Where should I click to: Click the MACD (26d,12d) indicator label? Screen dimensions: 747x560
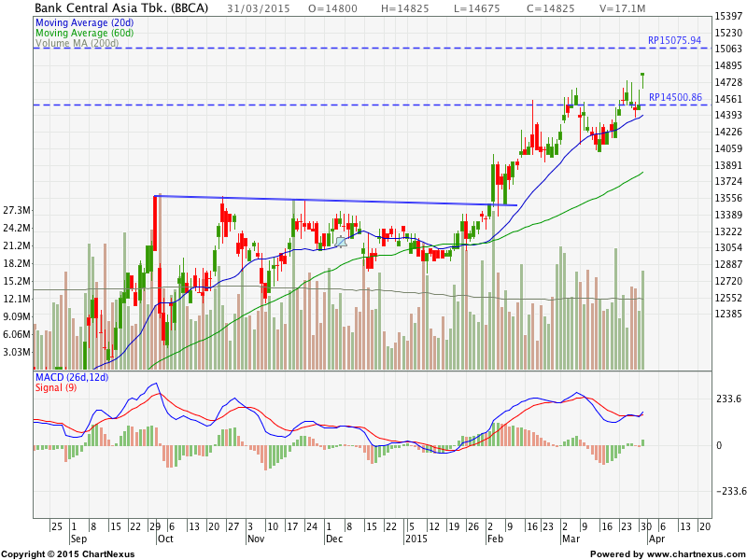pyautogui.click(x=72, y=376)
